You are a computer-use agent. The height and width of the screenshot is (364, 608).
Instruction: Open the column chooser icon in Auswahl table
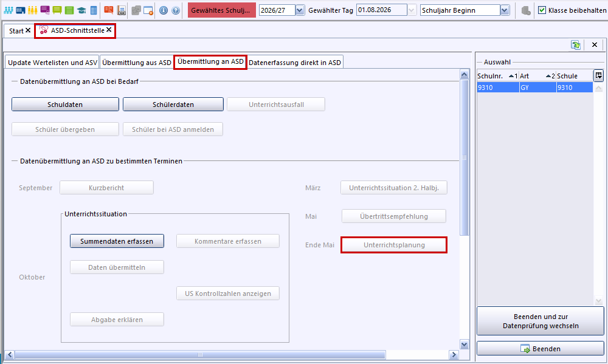598,75
